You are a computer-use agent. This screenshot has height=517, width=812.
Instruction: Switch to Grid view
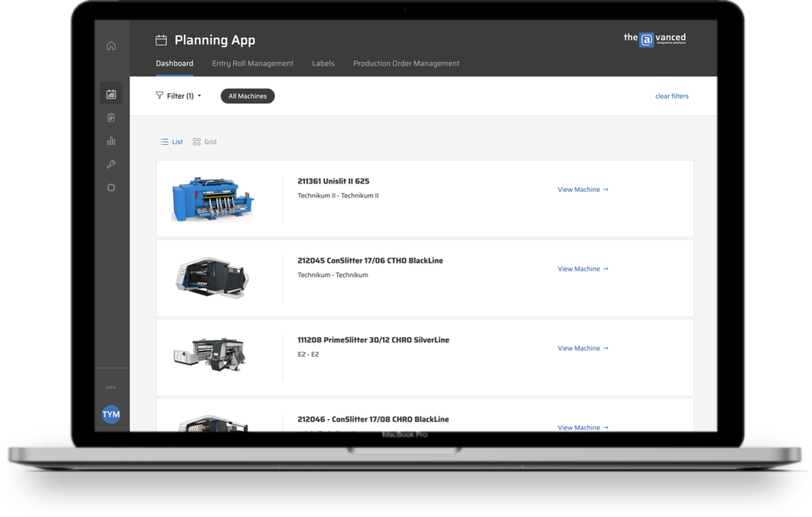[x=205, y=141]
